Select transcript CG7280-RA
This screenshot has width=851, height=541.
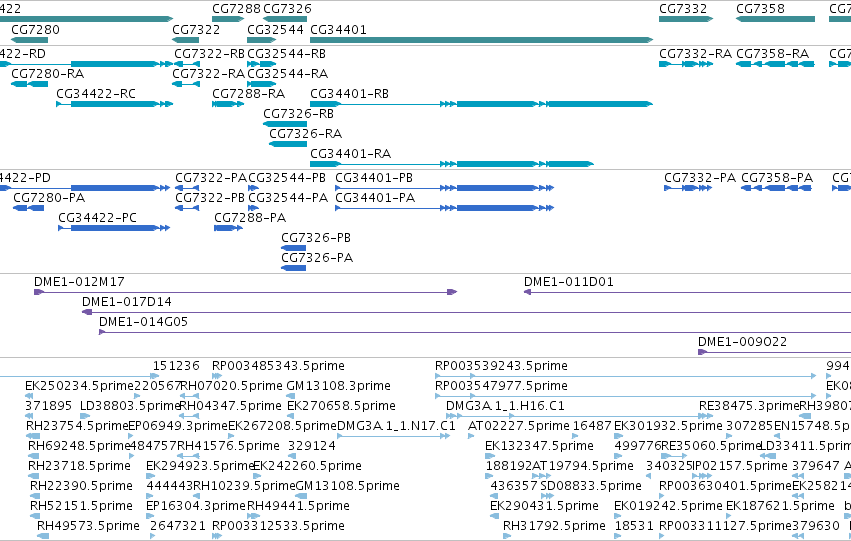point(29,84)
